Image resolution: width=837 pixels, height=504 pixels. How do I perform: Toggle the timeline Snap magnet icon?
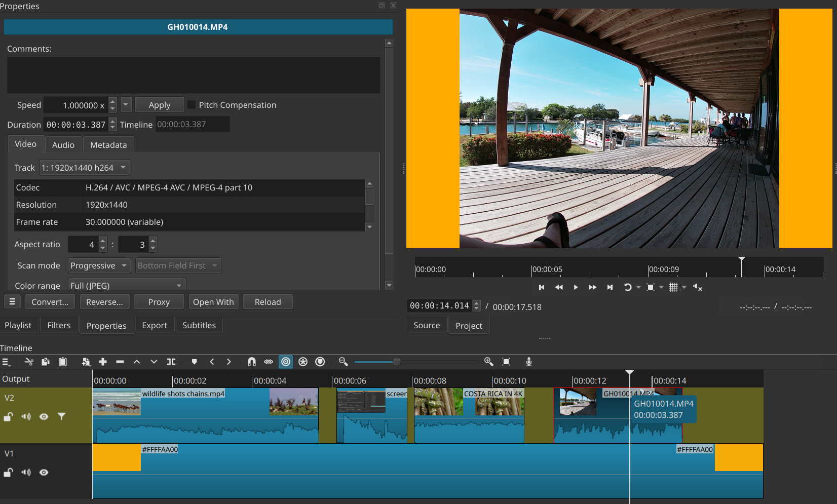(x=251, y=362)
